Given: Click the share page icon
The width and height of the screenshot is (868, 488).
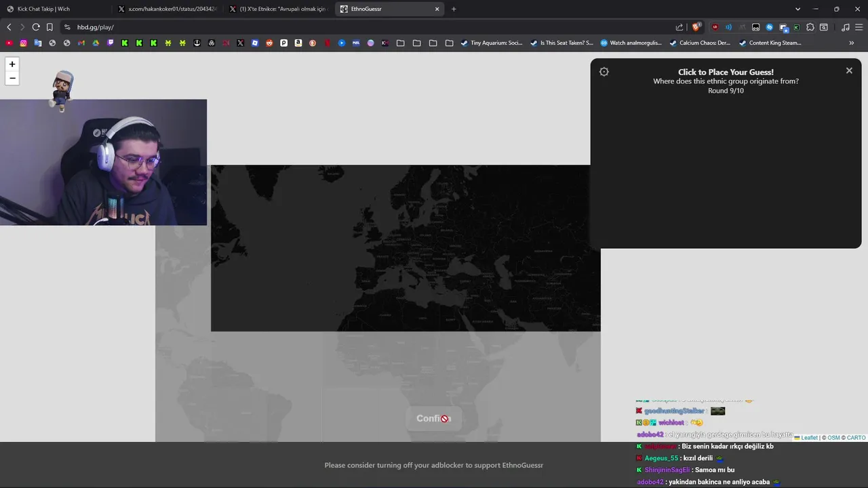Looking at the screenshot, I should [x=679, y=27].
